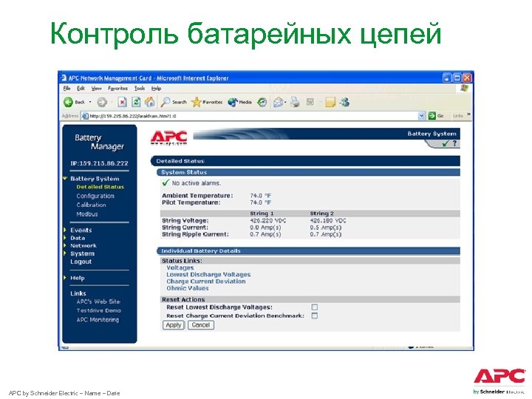Screen dimensions: 532x399
Task: Click the Windows flag throbber icon
Action: tap(464, 88)
